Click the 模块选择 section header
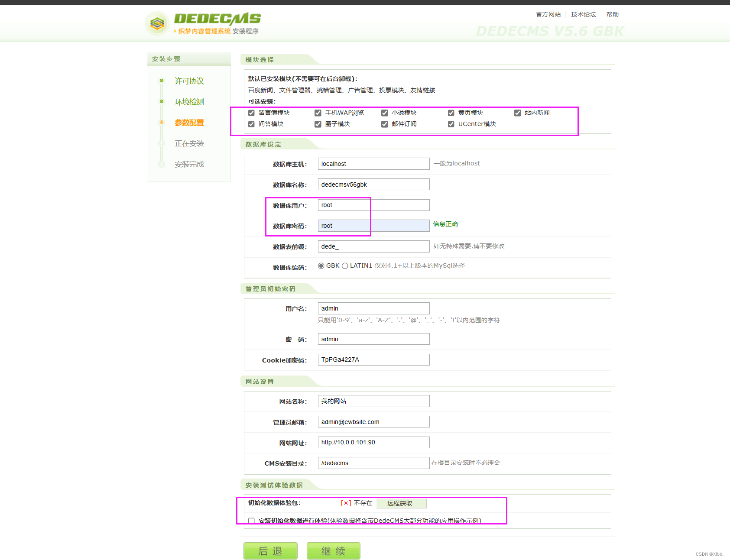 260,60
